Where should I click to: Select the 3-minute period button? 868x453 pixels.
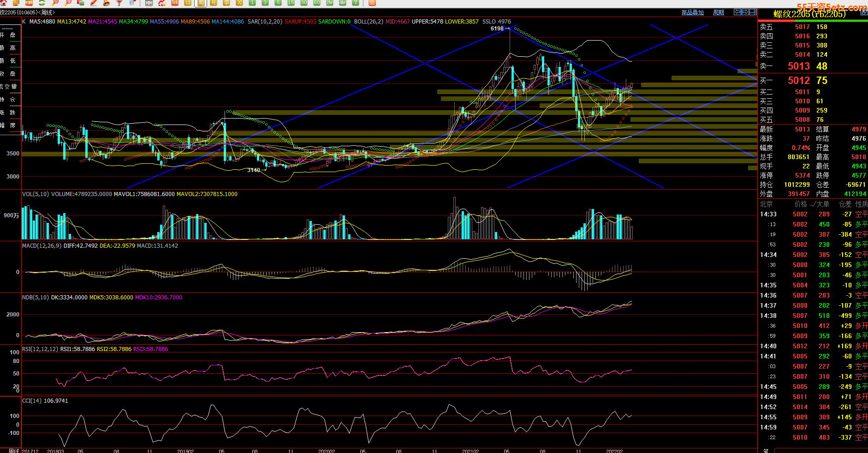point(265,2)
